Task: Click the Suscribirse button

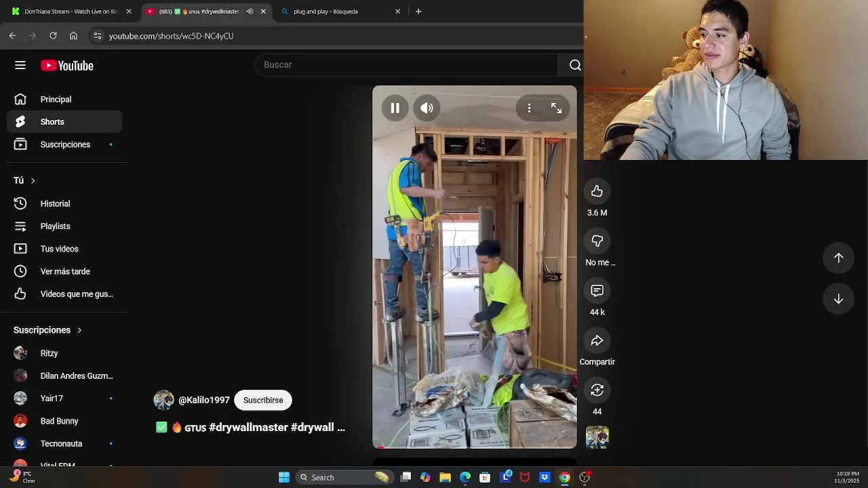Action: point(263,400)
